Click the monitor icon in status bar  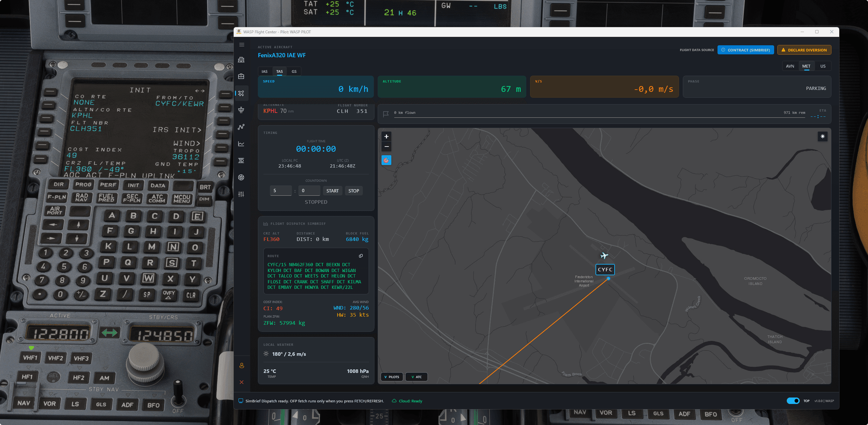click(x=240, y=401)
